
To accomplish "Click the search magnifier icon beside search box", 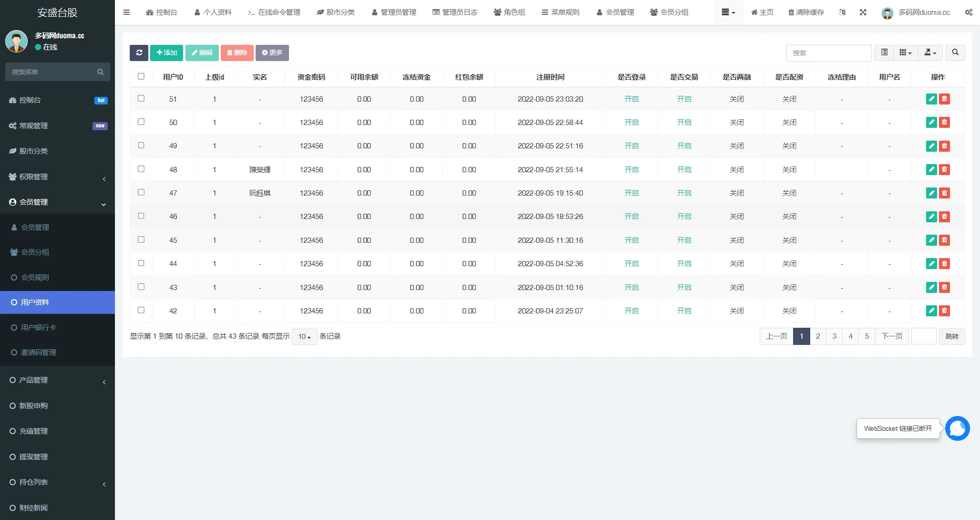I will click(955, 53).
